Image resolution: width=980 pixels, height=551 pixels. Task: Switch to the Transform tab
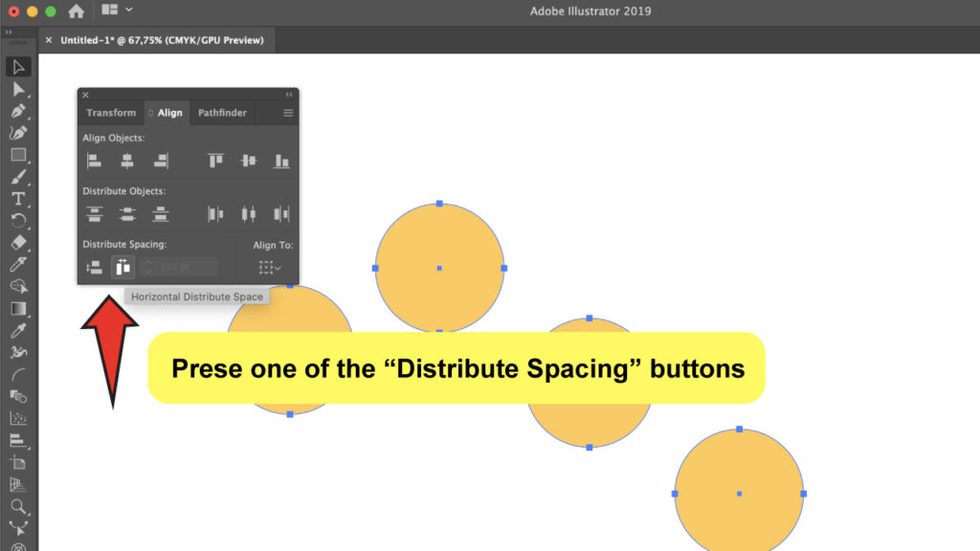coord(110,112)
